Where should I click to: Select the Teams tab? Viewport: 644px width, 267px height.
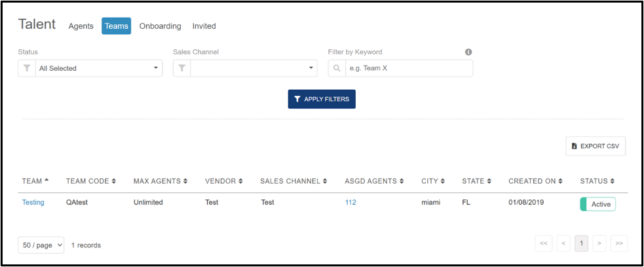(116, 26)
